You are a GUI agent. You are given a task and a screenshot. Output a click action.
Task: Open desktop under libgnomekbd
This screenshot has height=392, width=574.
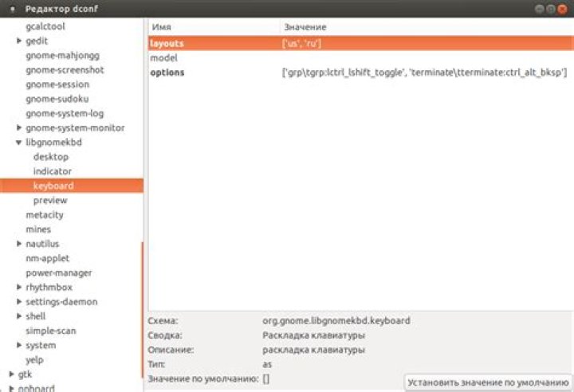(x=51, y=157)
